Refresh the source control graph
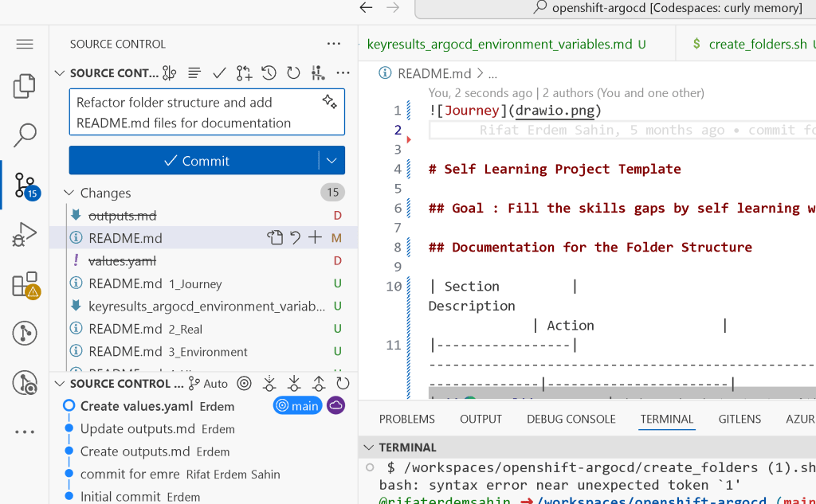Image resolution: width=816 pixels, height=504 pixels. [x=343, y=384]
